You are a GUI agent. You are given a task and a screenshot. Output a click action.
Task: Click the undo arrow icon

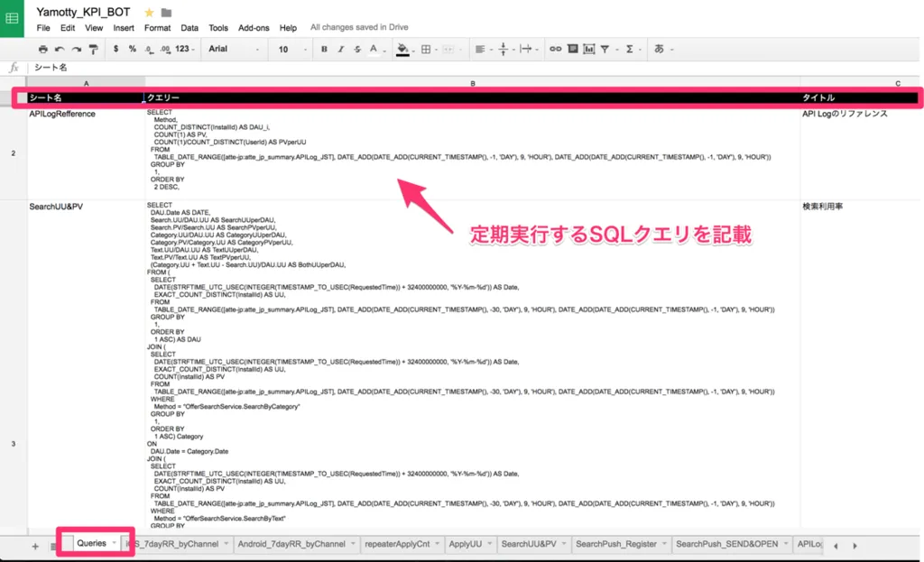(60, 49)
